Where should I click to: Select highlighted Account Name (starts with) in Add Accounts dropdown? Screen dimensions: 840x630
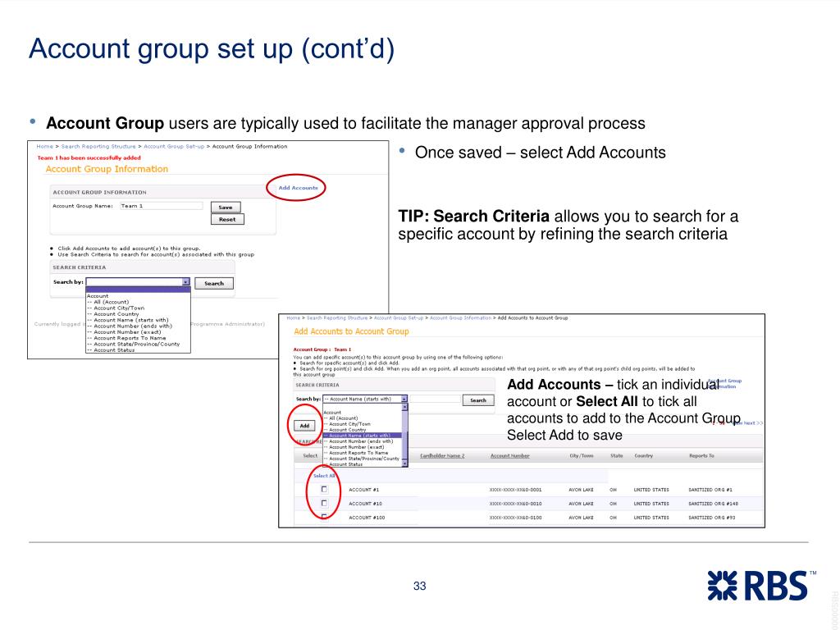click(x=362, y=436)
